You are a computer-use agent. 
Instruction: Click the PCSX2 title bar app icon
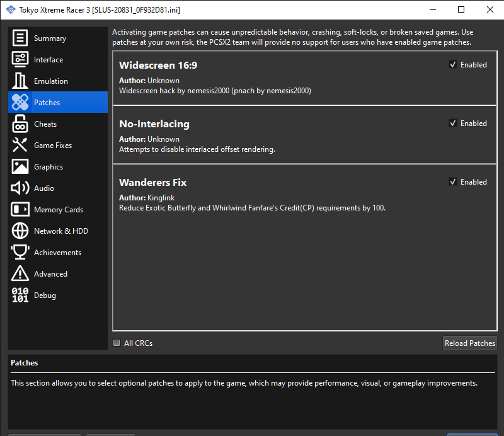11,9
